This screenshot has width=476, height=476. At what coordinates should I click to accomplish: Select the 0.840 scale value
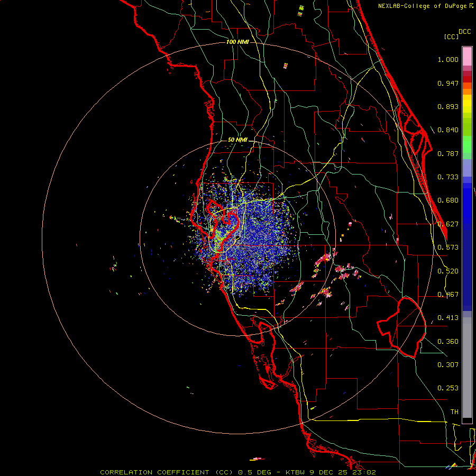[x=448, y=130]
